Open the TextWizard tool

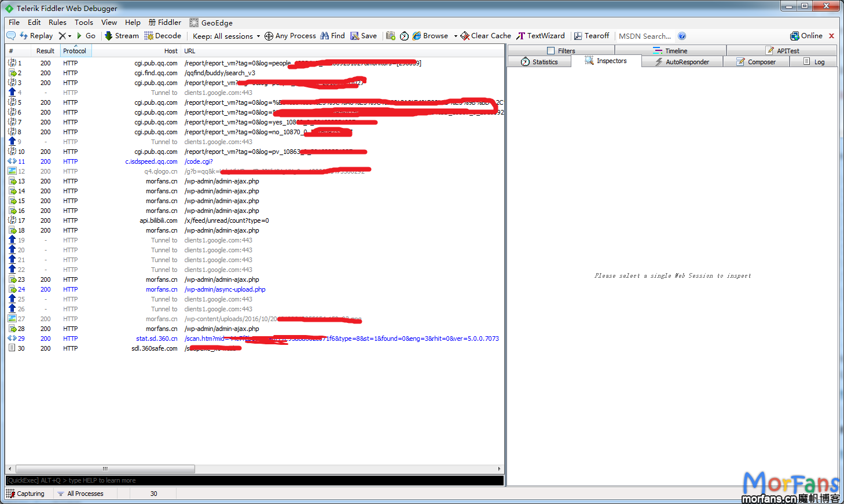(x=540, y=36)
